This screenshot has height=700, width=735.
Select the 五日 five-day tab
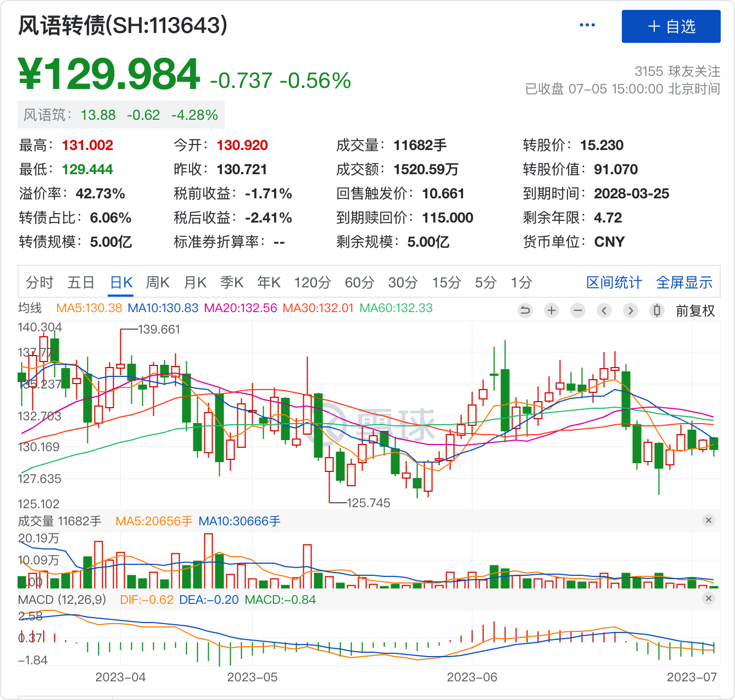[81, 282]
